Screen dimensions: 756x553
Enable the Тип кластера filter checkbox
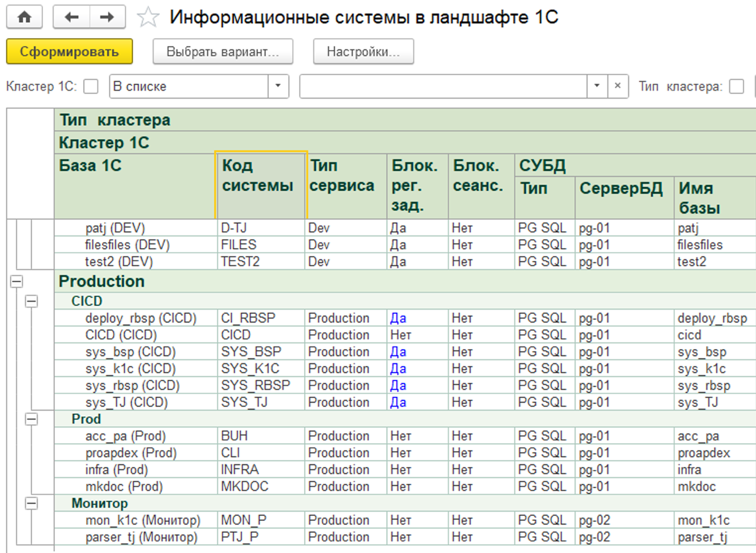coord(736,86)
